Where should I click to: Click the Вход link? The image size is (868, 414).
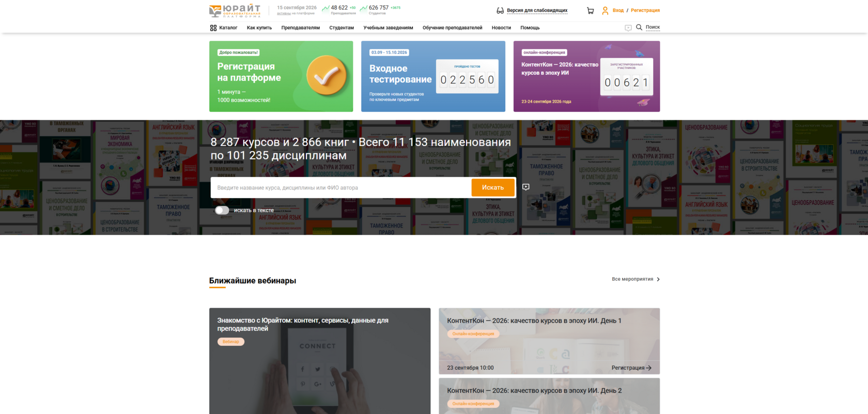pyautogui.click(x=618, y=10)
